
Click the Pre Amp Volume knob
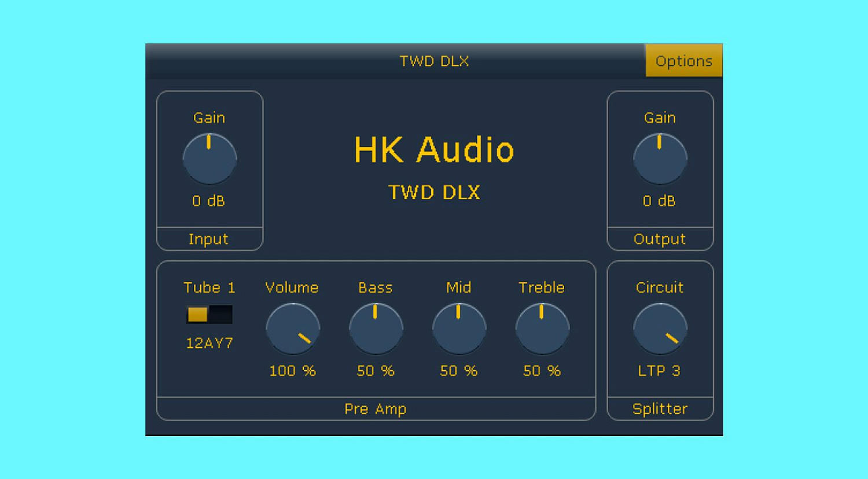coord(293,329)
